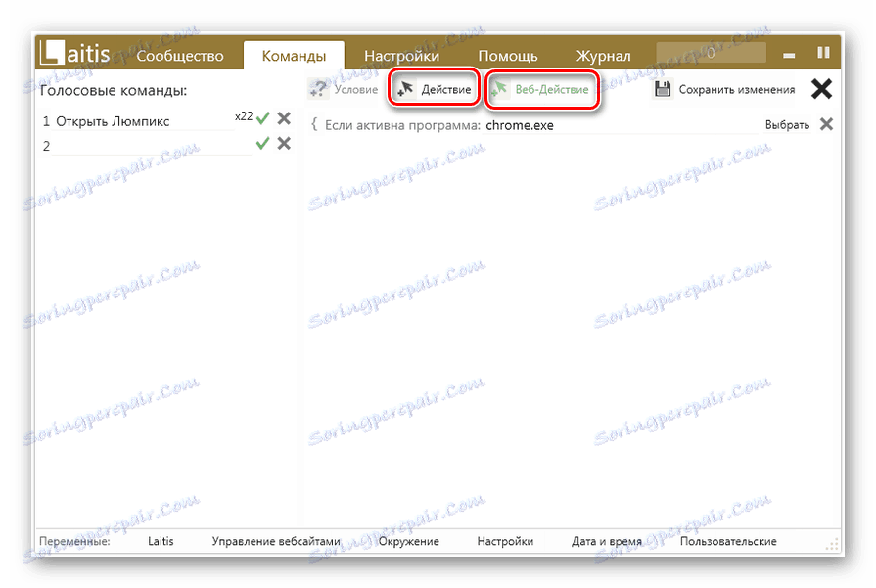
Task: Click Сохранить изменения floppy icon
Action: pyautogui.click(x=663, y=89)
